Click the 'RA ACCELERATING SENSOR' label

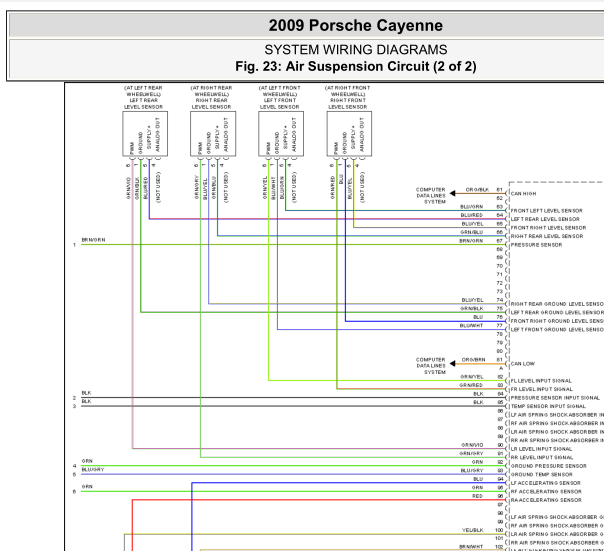tap(546, 500)
